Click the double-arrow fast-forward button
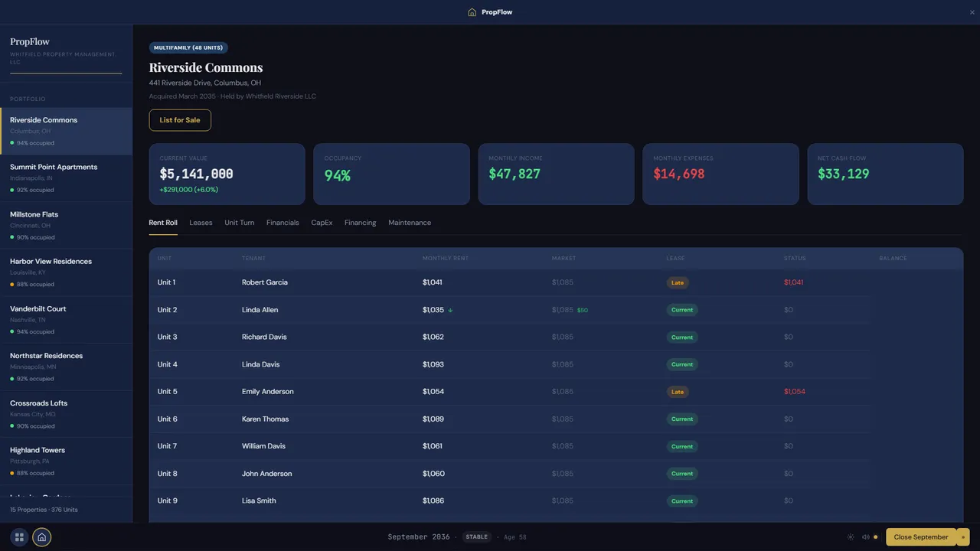 tap(964, 537)
